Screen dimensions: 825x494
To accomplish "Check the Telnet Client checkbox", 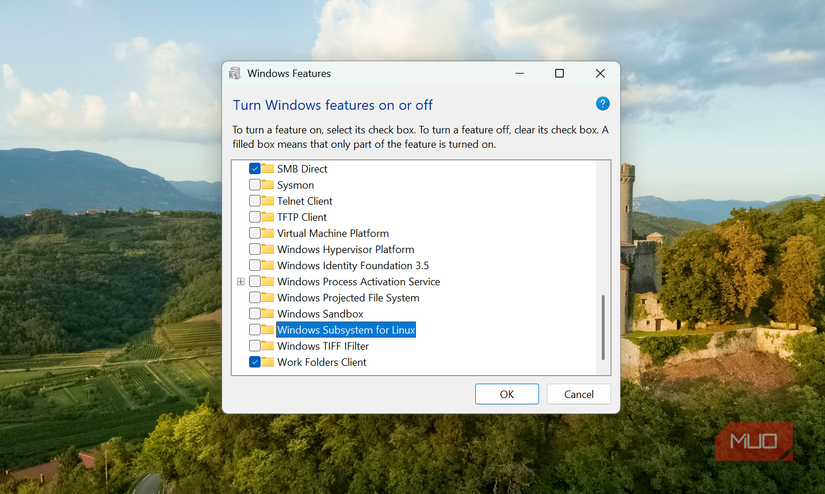I will [x=255, y=201].
